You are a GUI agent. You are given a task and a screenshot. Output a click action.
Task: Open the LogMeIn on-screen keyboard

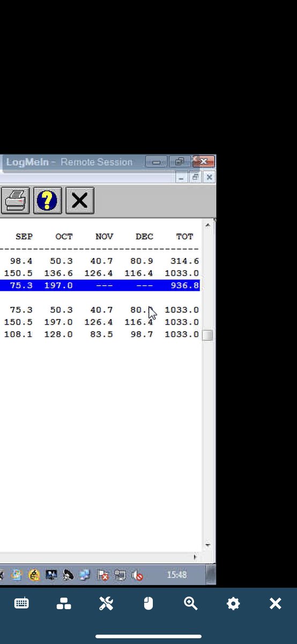tap(21, 604)
